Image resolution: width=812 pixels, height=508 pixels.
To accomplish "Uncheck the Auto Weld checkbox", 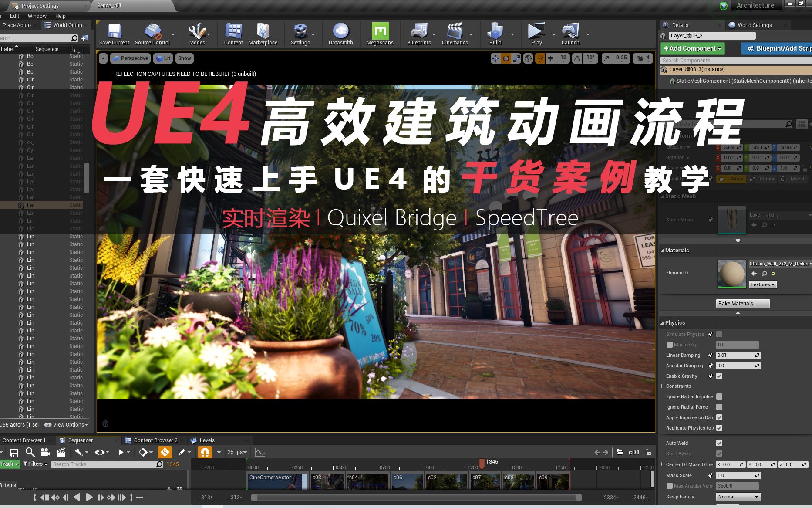I will coord(719,443).
